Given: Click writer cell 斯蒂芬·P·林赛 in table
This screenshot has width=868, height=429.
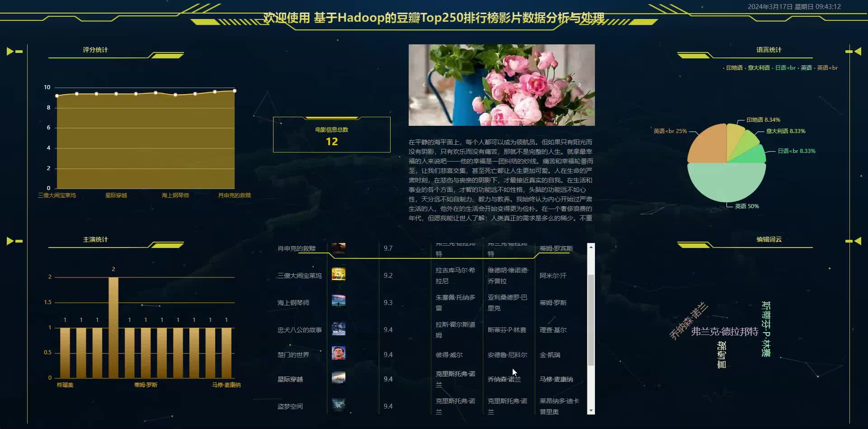Looking at the screenshot, I should pos(507,330).
